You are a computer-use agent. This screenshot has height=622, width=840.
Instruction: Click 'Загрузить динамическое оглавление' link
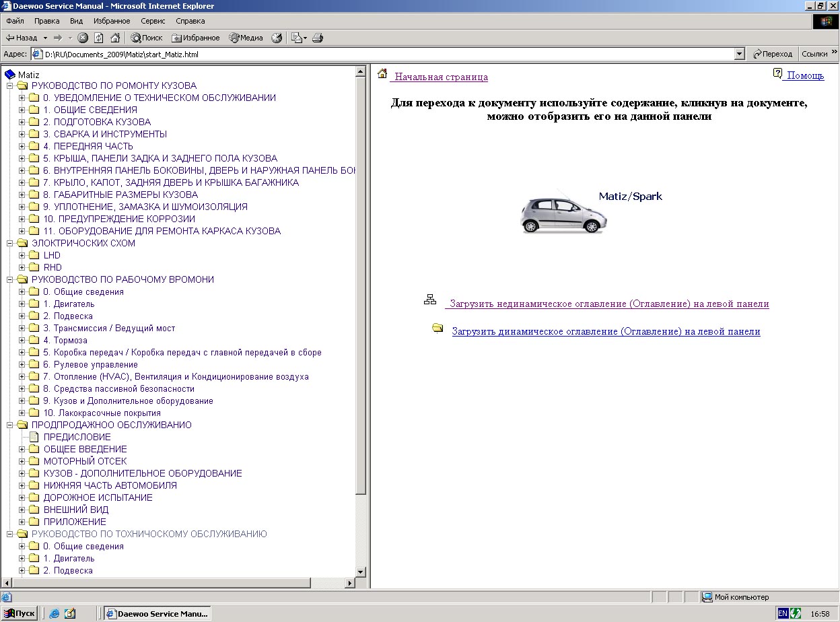pos(606,331)
